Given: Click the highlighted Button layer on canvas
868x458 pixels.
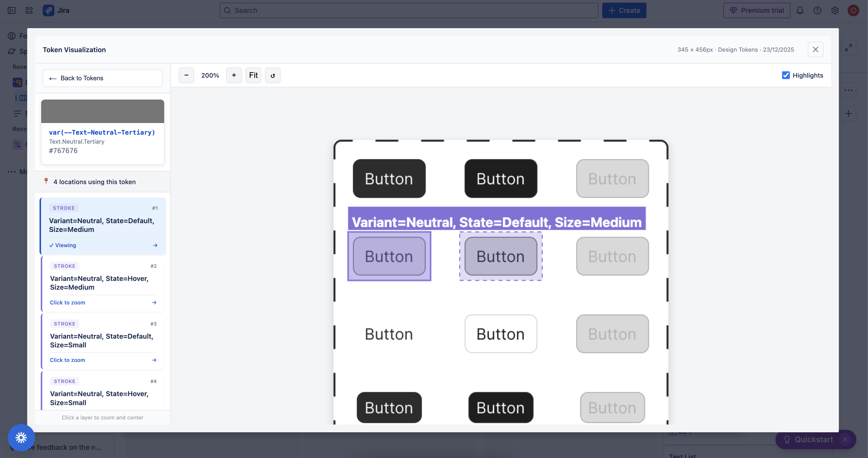Looking at the screenshot, I should (x=389, y=256).
